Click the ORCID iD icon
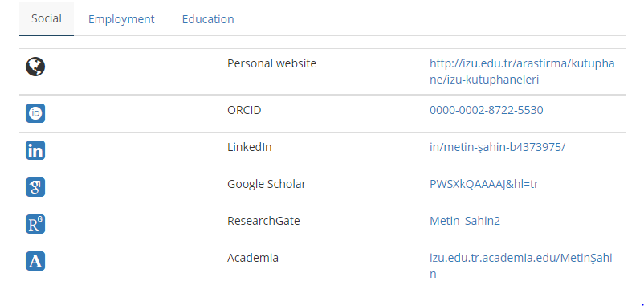 35,113
